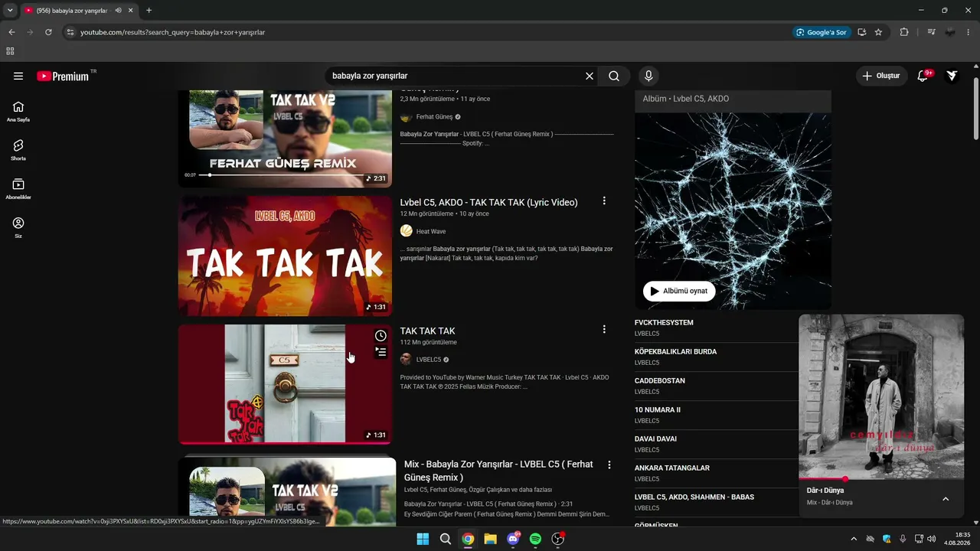Open the Siz profile section in sidebar
The width and height of the screenshot is (980, 551).
(x=18, y=227)
